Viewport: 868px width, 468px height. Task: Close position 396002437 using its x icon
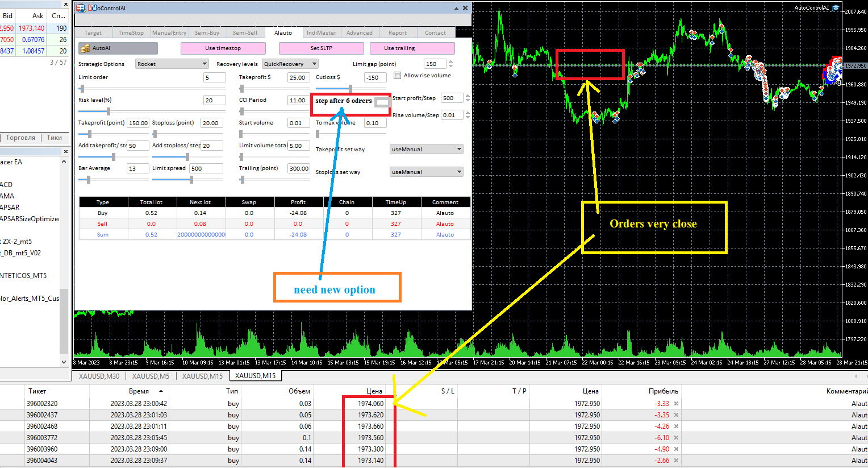pos(676,415)
